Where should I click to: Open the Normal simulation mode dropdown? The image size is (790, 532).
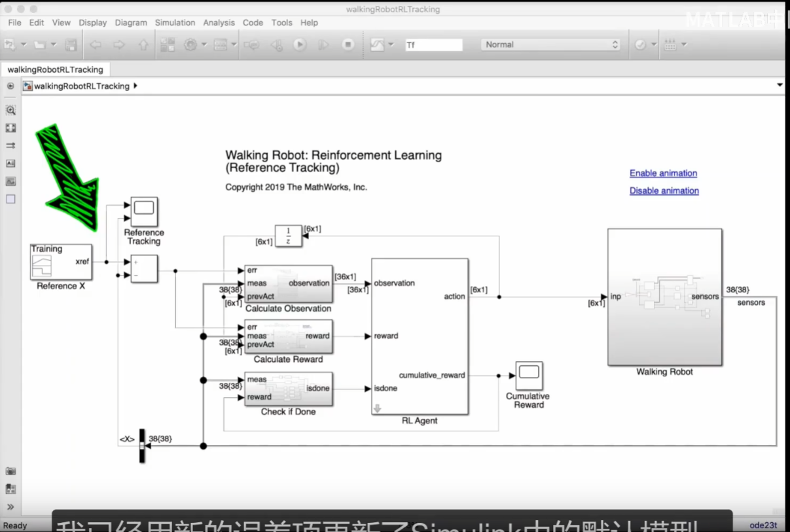tap(551, 44)
